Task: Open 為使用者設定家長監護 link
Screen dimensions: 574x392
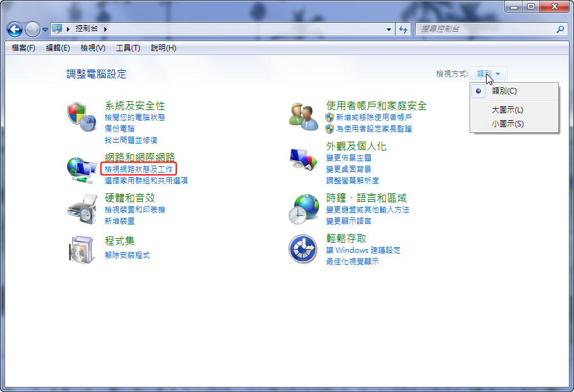Action: pos(374,129)
